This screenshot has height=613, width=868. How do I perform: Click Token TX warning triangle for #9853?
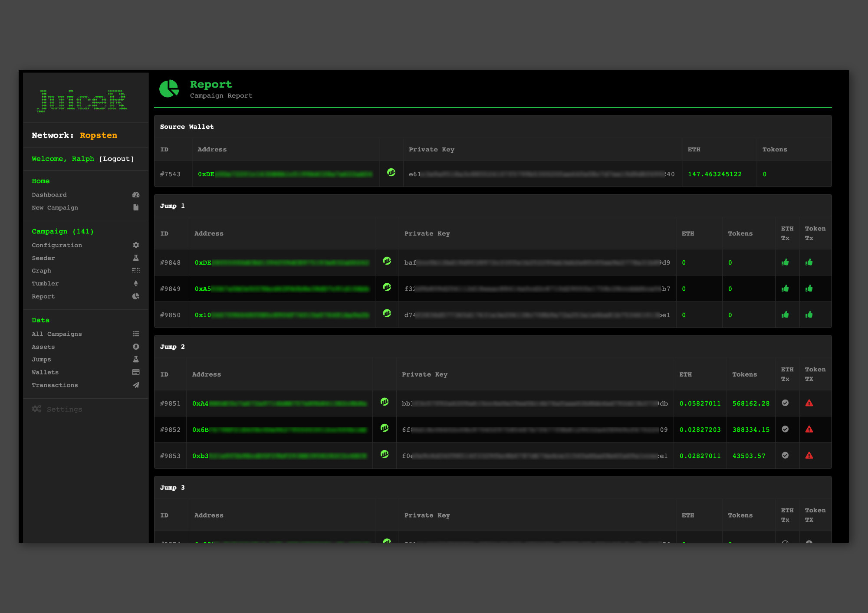809,456
